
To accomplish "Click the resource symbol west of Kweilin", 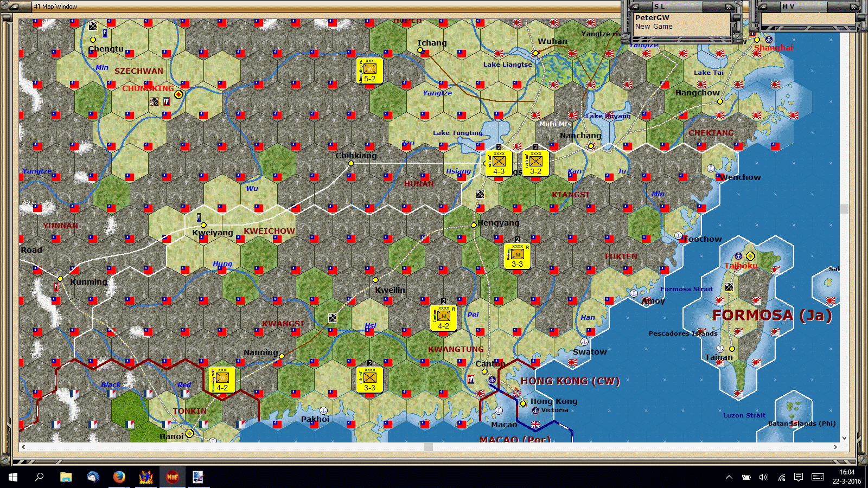I will point(333,318).
